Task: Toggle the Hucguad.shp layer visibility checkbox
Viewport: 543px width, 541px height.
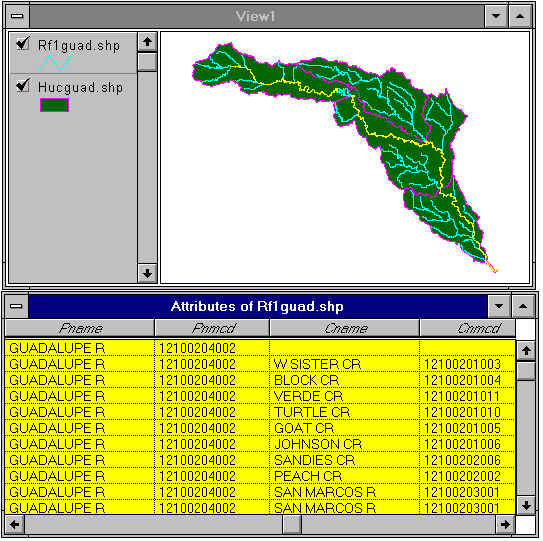Action: [x=23, y=86]
